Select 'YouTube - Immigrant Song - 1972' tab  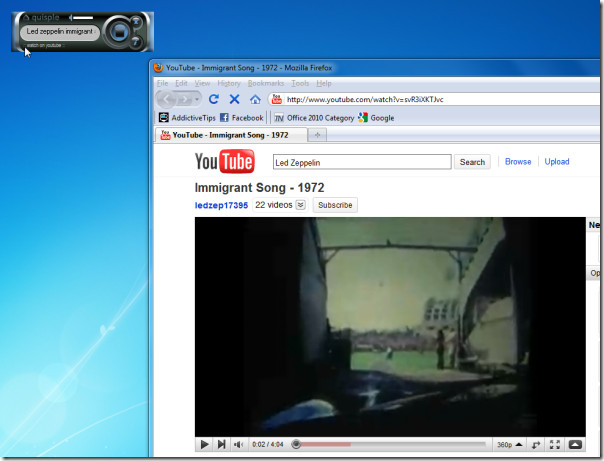pos(231,135)
